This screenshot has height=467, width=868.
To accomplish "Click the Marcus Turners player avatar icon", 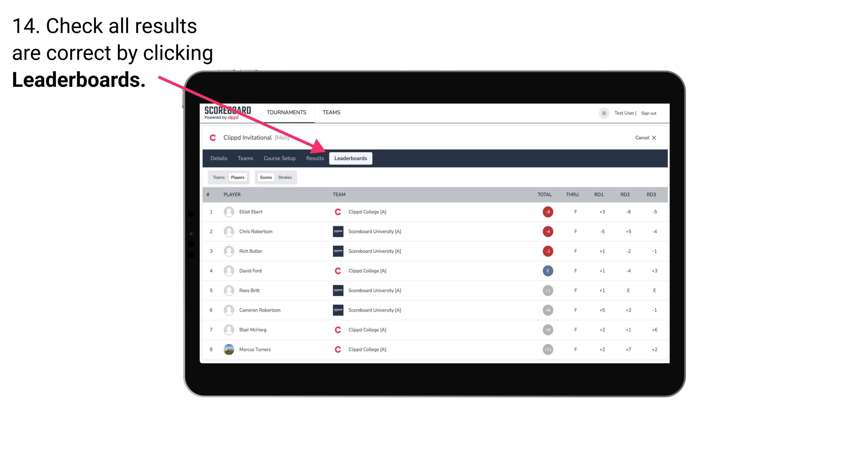I will pyautogui.click(x=228, y=349).
